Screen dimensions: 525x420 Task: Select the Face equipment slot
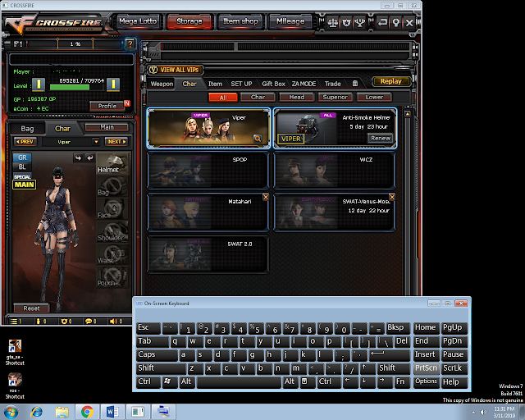(113, 208)
